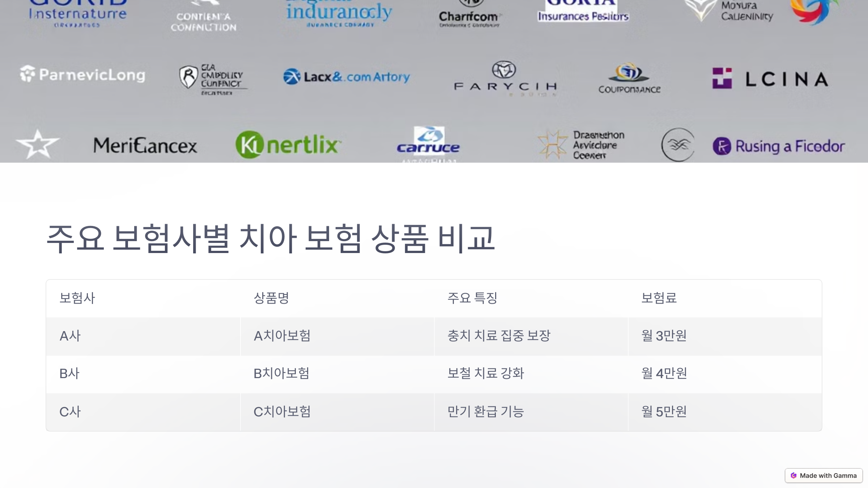Image resolution: width=868 pixels, height=488 pixels.
Task: Click the ParnevicLong logo
Action: click(x=82, y=74)
